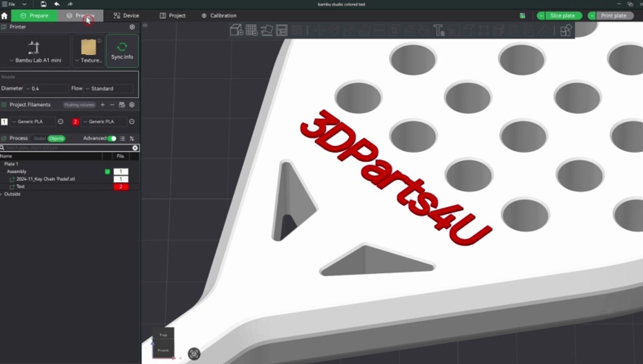
Task: Edit filament 2 preset icon
Action: pyautogui.click(x=132, y=122)
